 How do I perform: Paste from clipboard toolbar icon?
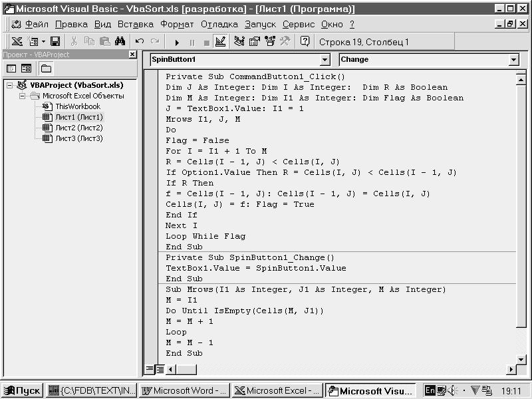tap(105, 42)
